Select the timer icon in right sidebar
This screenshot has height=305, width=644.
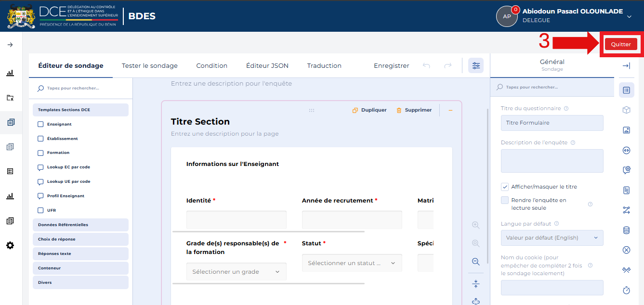click(626, 290)
